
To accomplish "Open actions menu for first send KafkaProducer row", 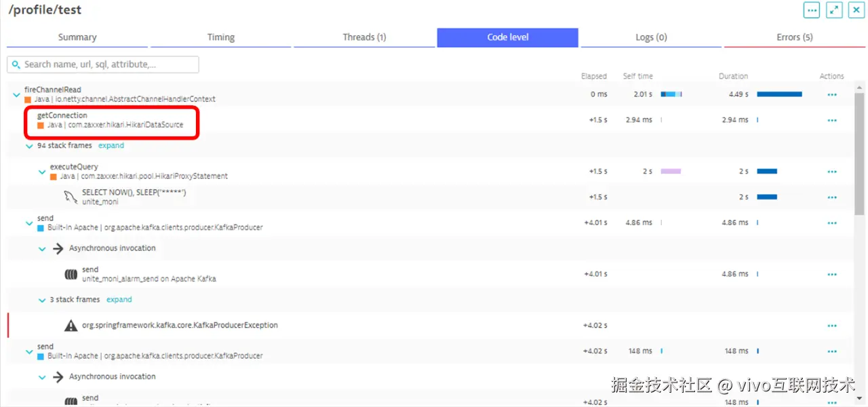I will pyautogui.click(x=832, y=223).
